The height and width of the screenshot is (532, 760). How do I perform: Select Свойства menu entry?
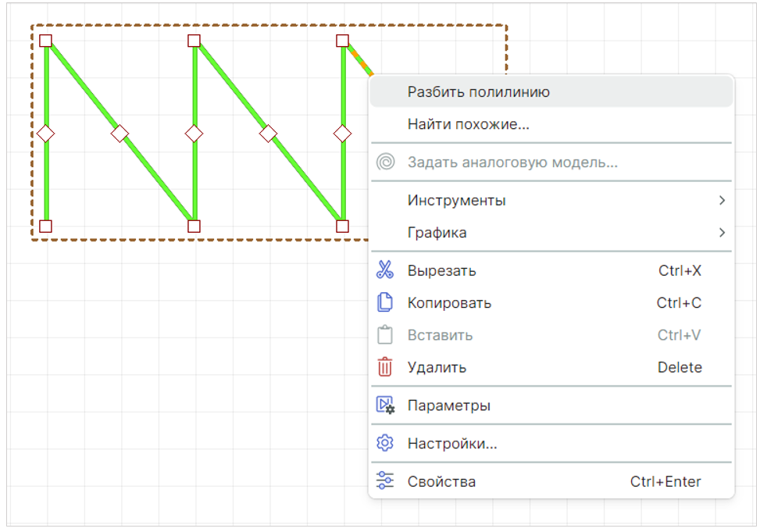(441, 482)
